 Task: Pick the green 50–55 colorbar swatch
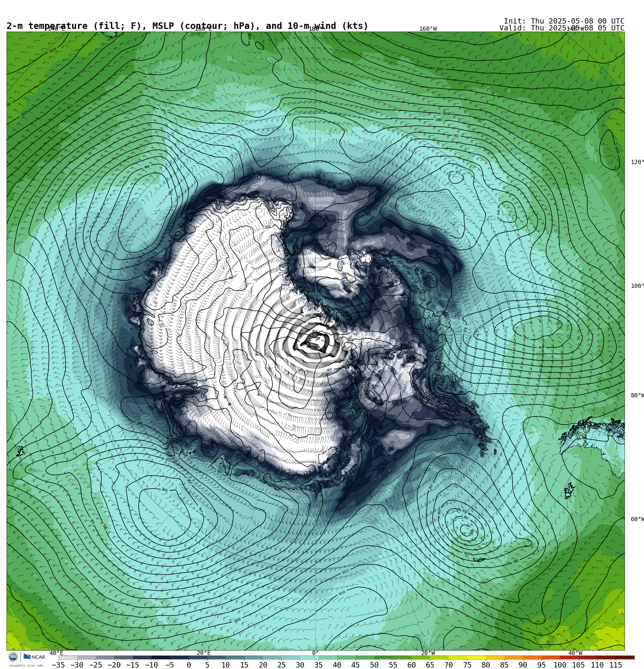tap(384, 657)
